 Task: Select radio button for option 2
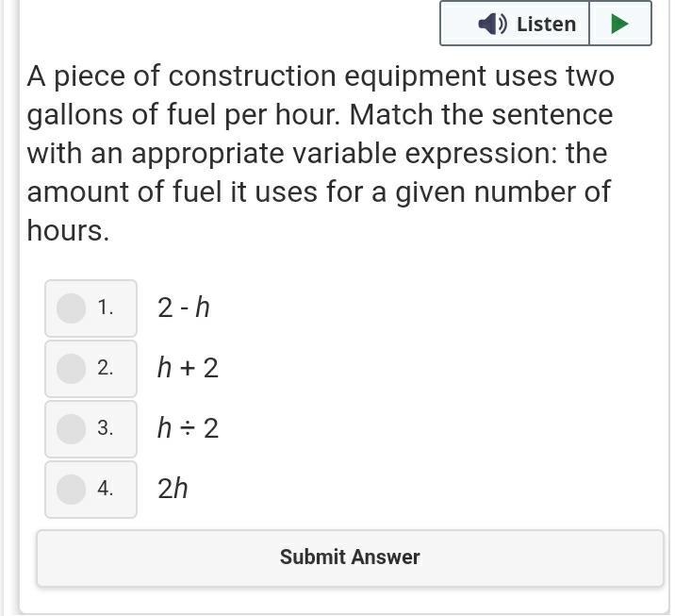(71, 368)
